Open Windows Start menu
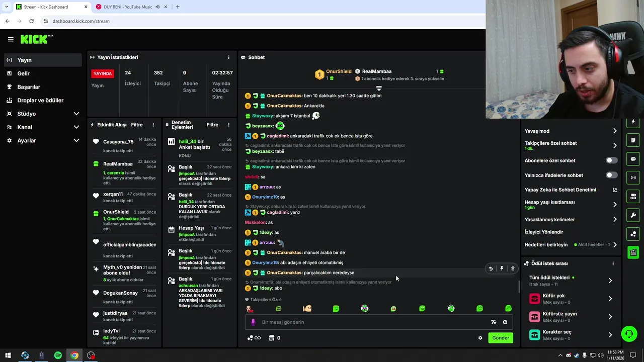Image resolution: width=644 pixels, height=362 pixels. pyautogui.click(x=8, y=355)
